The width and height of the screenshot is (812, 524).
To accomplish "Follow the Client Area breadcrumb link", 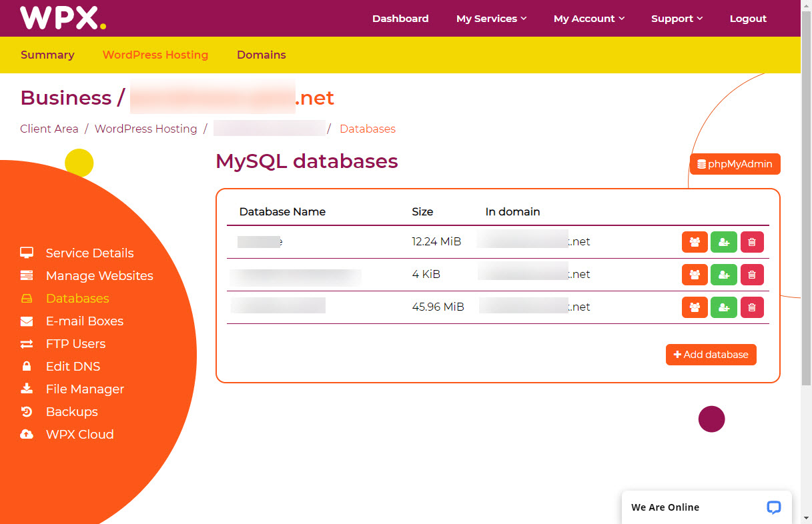I will pyautogui.click(x=49, y=129).
